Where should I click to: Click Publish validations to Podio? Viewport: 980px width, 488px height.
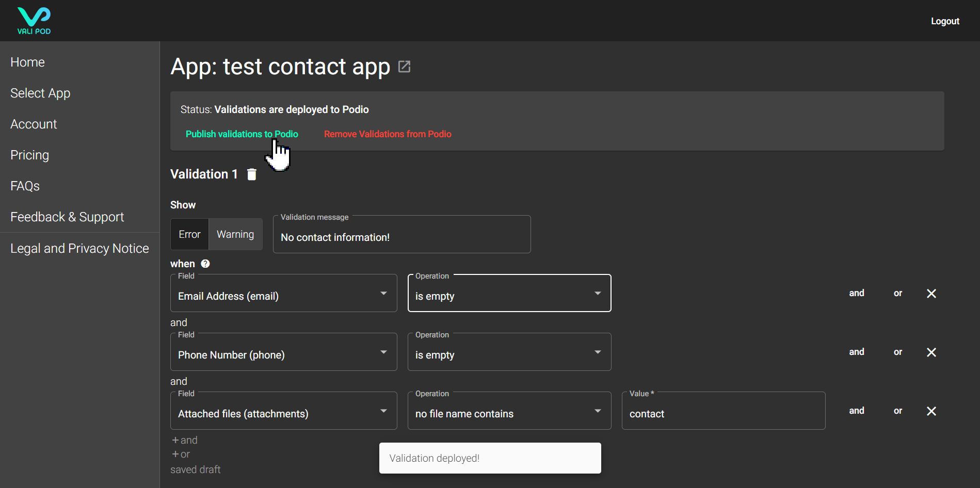tap(242, 134)
